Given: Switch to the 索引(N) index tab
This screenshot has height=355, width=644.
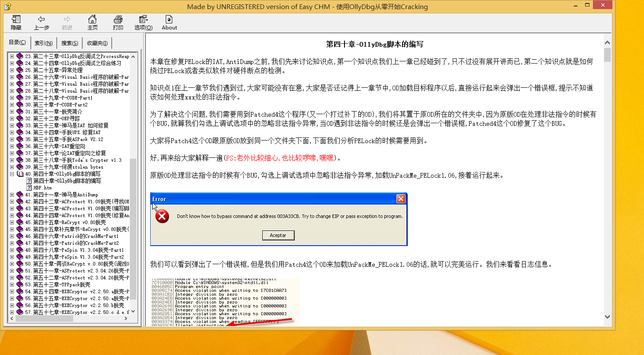Looking at the screenshot, I should 44,43.
